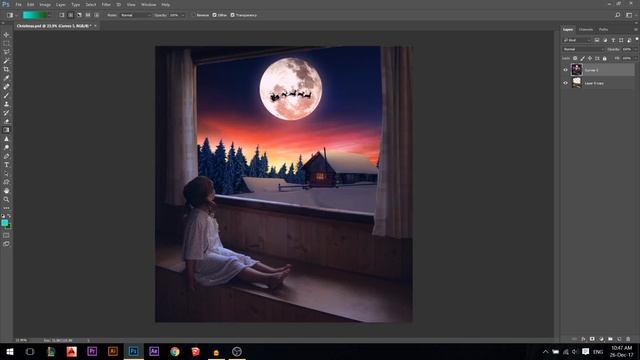Image resolution: width=640 pixels, height=360 pixels.
Task: Open the search icon top right
Action: click(x=618, y=15)
